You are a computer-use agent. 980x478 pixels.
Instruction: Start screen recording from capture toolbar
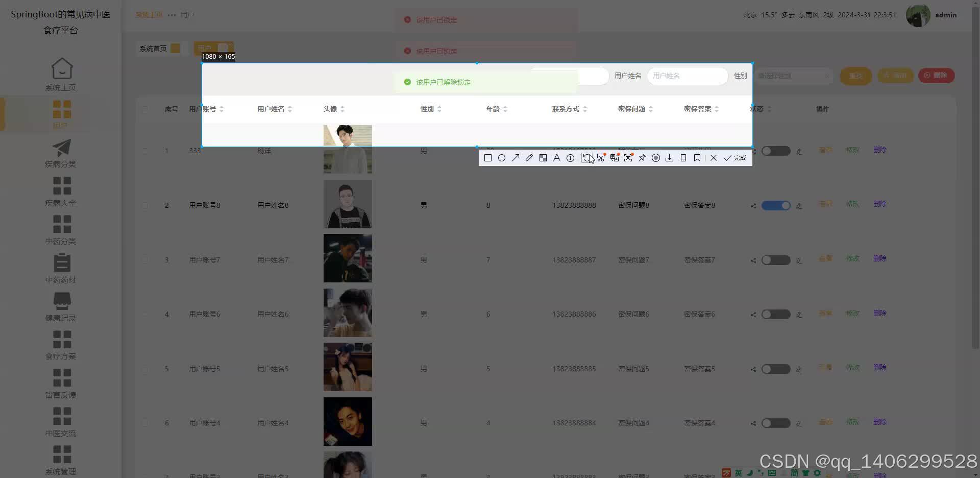[656, 158]
